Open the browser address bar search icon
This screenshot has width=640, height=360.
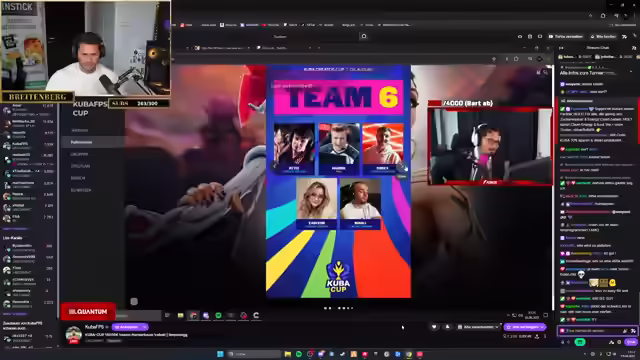pos(364,36)
